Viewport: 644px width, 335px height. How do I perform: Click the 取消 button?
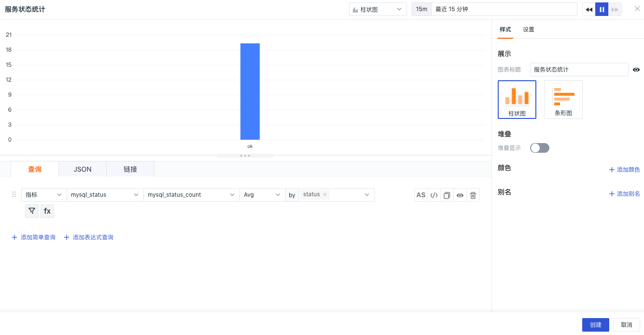627,325
